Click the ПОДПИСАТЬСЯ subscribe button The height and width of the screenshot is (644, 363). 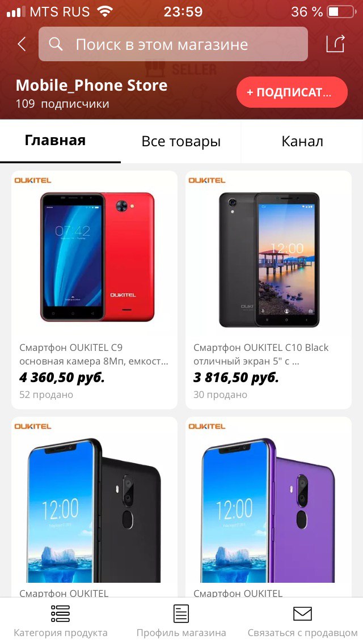click(x=292, y=92)
